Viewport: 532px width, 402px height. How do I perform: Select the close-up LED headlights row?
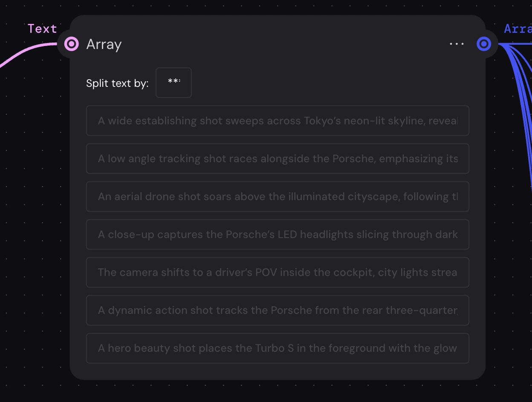coord(278,235)
